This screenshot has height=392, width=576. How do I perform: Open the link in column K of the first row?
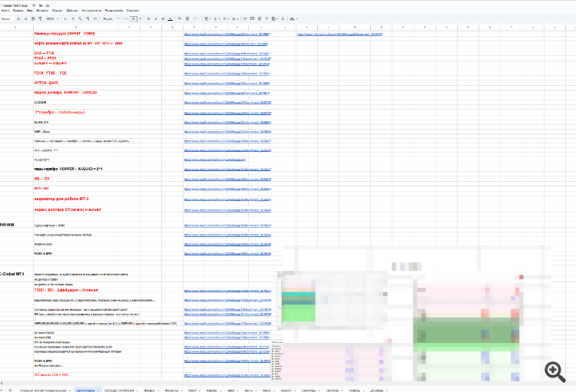point(339,34)
